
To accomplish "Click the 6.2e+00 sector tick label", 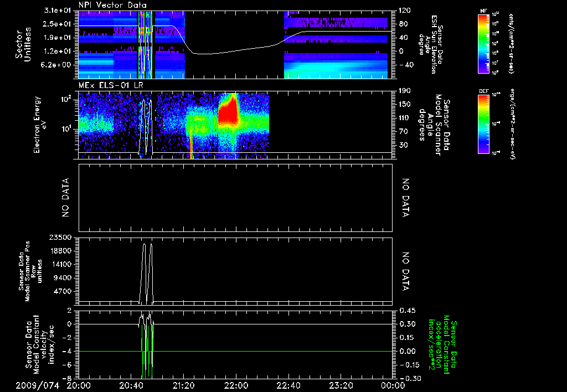I will coord(55,65).
